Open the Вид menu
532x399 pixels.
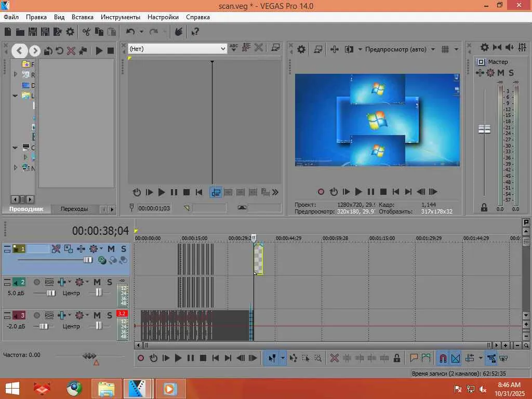(59, 17)
